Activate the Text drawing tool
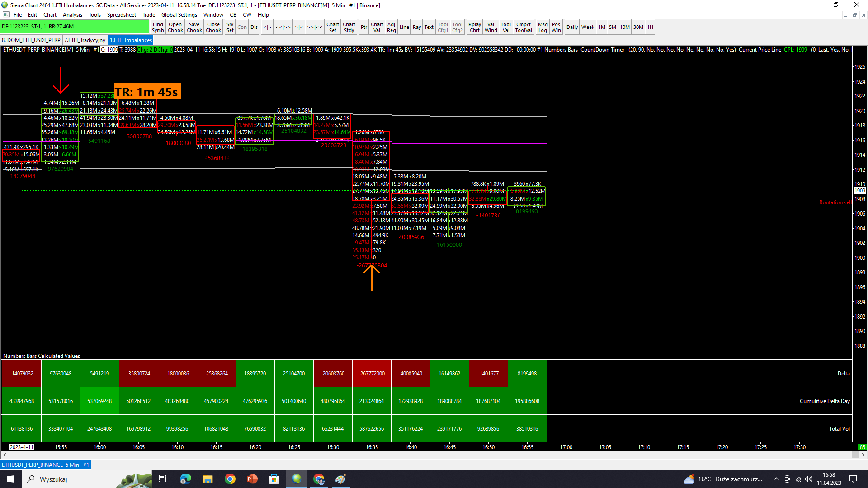Screen dimensions: 868x488 pyautogui.click(x=429, y=27)
